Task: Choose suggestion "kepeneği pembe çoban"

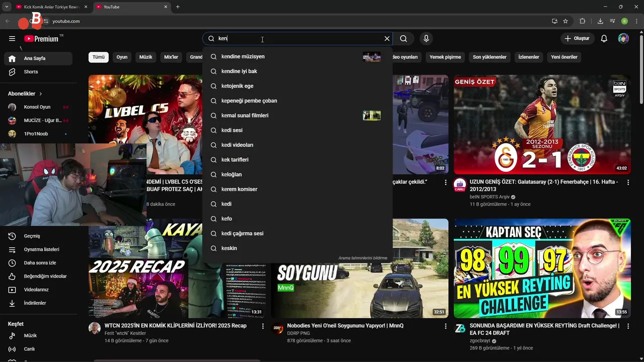Action: (297, 101)
